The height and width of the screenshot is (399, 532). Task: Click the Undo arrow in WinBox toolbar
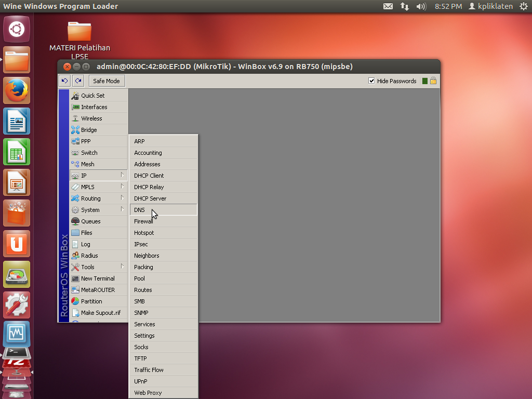[x=64, y=81]
